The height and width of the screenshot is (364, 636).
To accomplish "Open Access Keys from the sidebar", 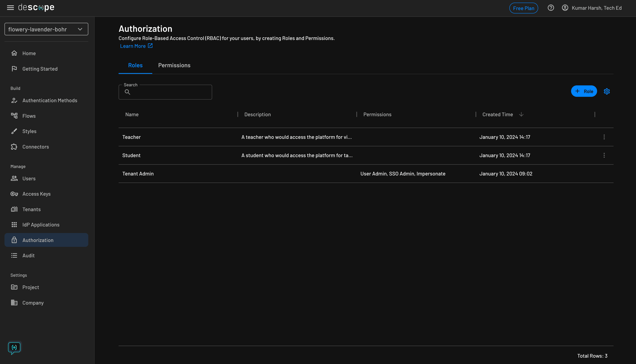I will click(36, 194).
